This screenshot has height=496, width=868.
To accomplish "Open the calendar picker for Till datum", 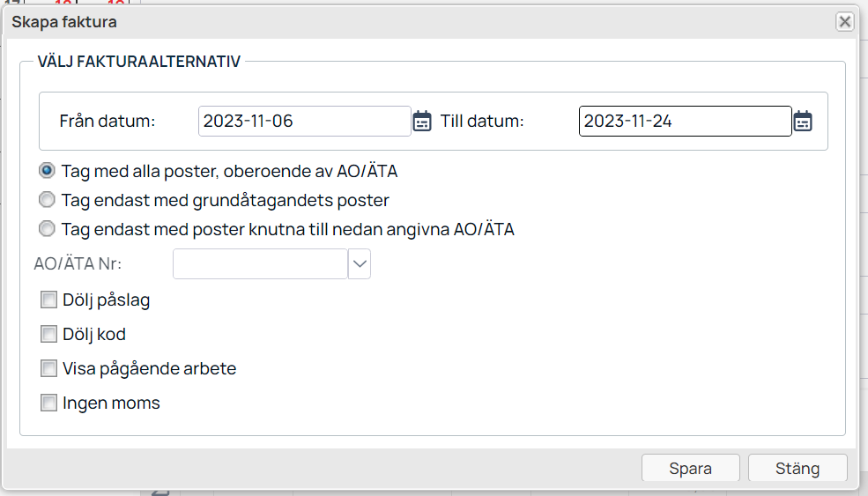I will pyautogui.click(x=803, y=121).
